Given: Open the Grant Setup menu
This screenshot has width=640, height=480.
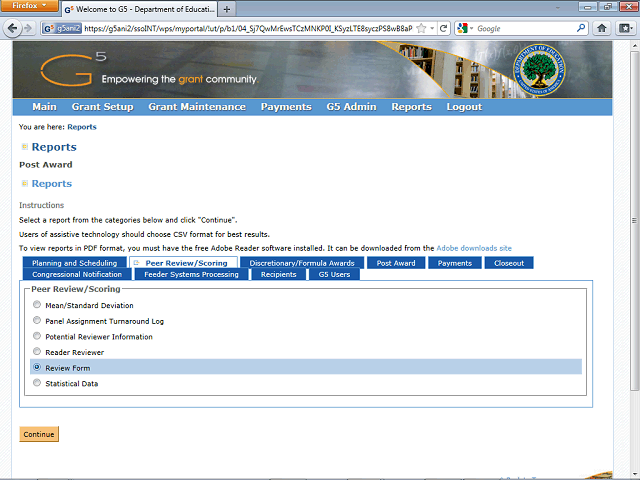Looking at the screenshot, I should click(x=102, y=107).
